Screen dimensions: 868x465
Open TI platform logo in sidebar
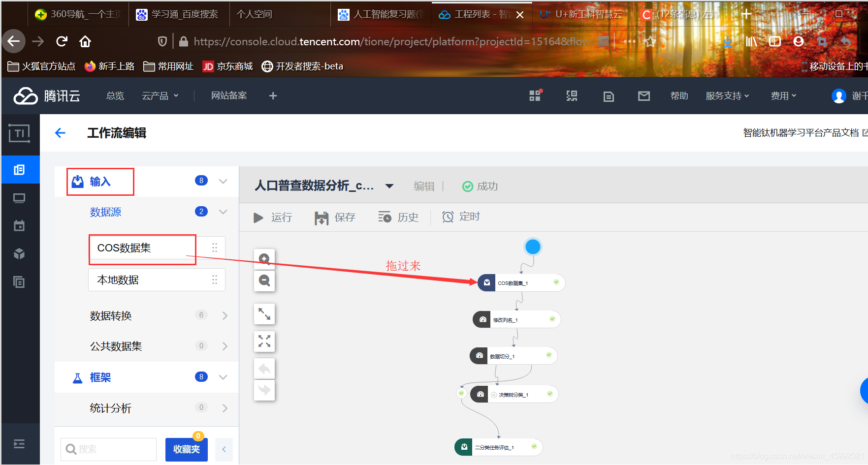20,133
